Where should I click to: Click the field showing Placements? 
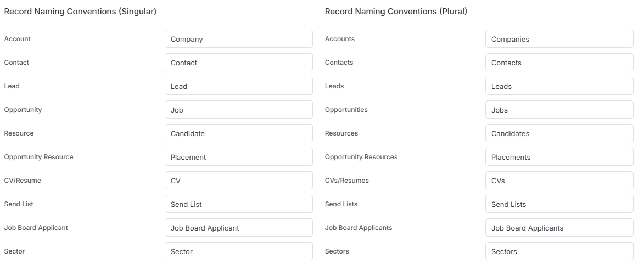(559, 157)
